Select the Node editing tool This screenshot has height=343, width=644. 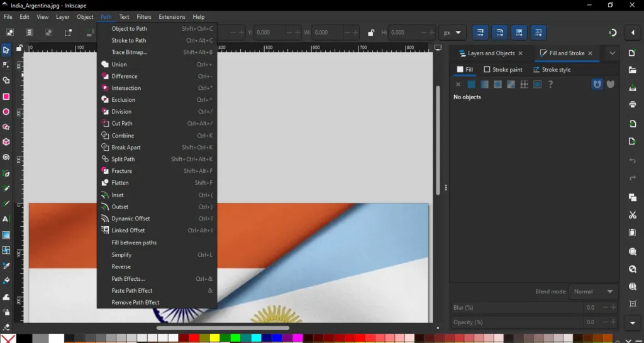(6, 65)
